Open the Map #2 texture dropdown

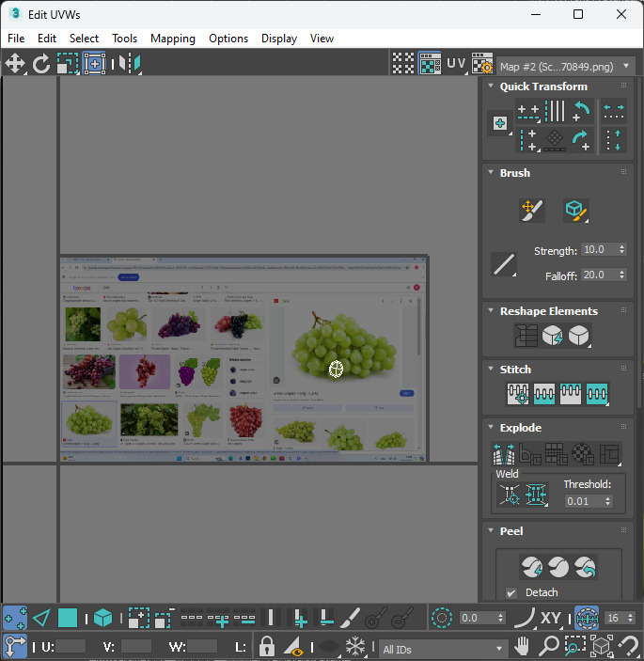point(566,67)
